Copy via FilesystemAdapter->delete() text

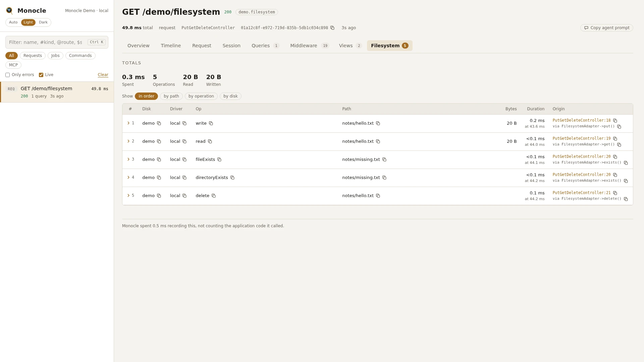point(626,199)
